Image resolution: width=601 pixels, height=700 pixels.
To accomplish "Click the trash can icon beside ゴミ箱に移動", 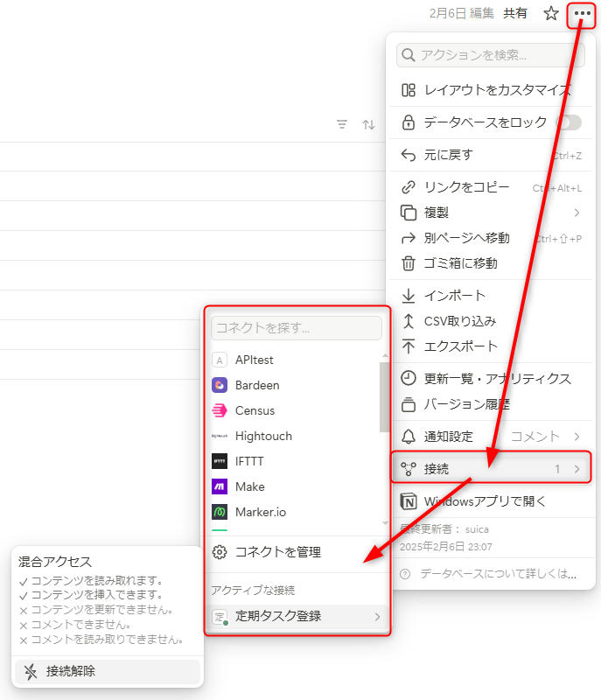I will pos(409,263).
